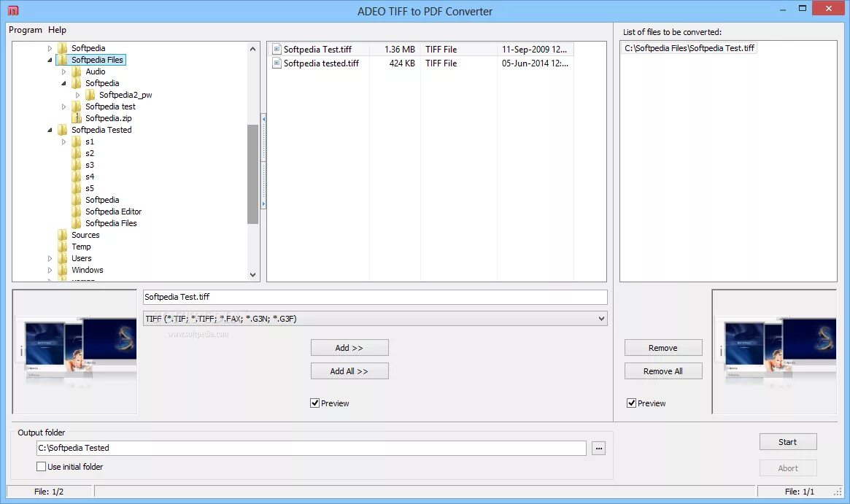Click the Users folder icon
850x504 pixels.
[63, 258]
